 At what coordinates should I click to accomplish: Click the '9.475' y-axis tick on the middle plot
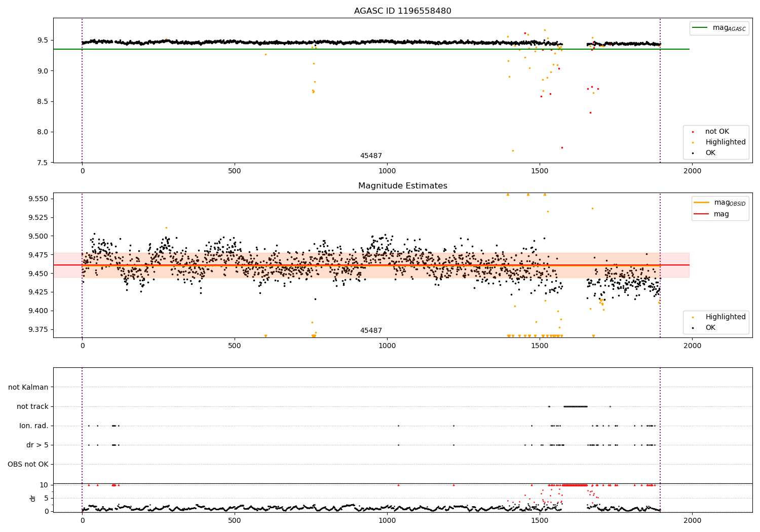tap(38, 255)
